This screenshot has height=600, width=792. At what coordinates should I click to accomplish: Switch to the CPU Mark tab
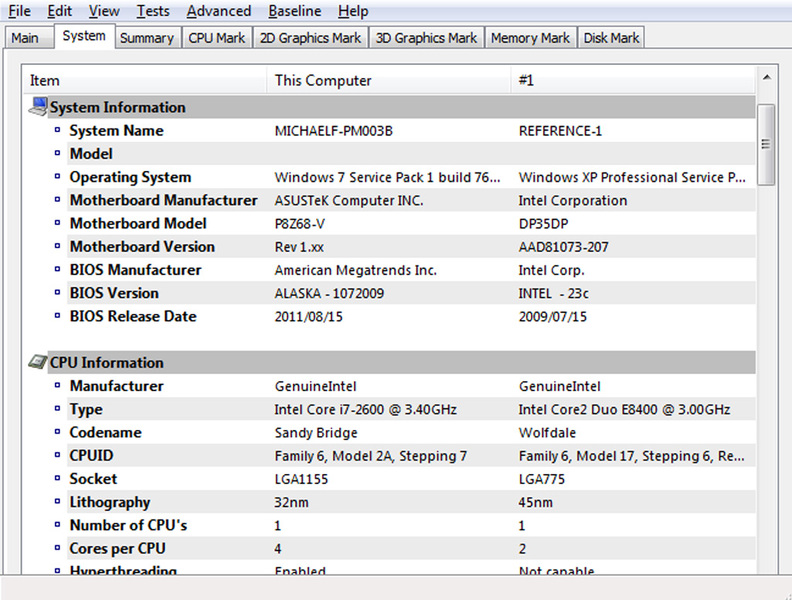[217, 38]
